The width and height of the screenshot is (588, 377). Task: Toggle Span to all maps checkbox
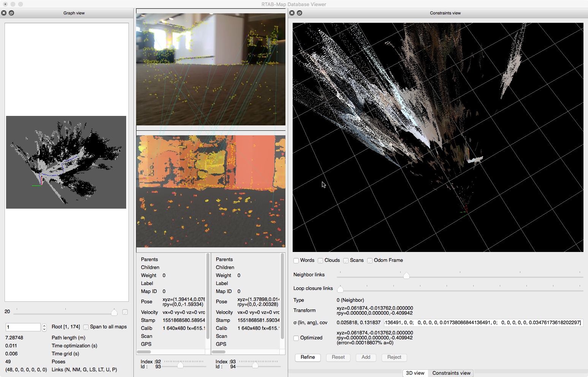pos(86,327)
